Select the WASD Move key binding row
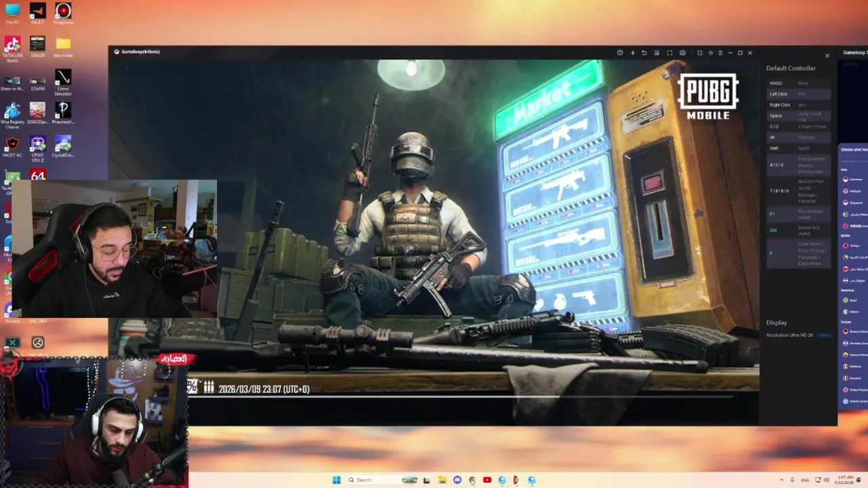The image size is (868, 488). pyautogui.click(x=799, y=83)
